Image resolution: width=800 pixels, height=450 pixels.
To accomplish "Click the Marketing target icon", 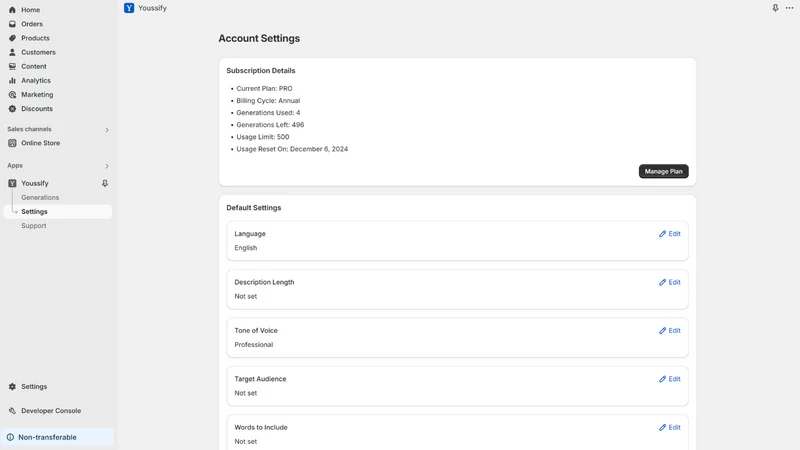I will coord(12,94).
